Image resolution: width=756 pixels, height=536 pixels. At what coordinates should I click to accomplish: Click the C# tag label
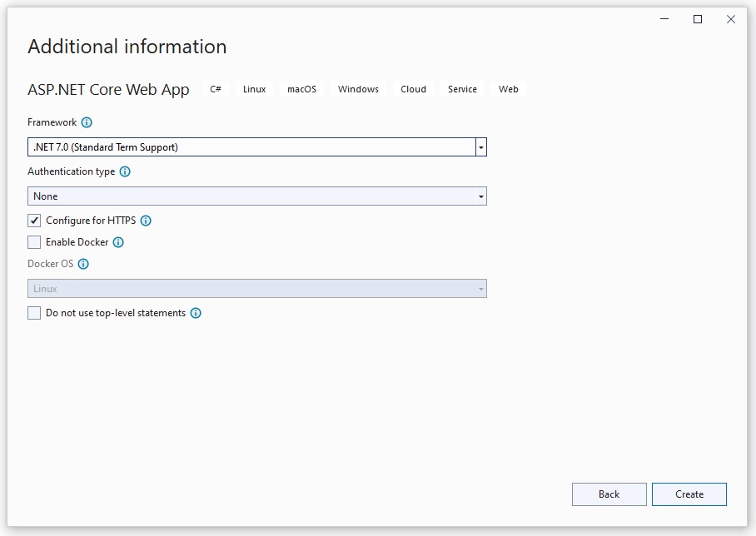pyautogui.click(x=216, y=89)
